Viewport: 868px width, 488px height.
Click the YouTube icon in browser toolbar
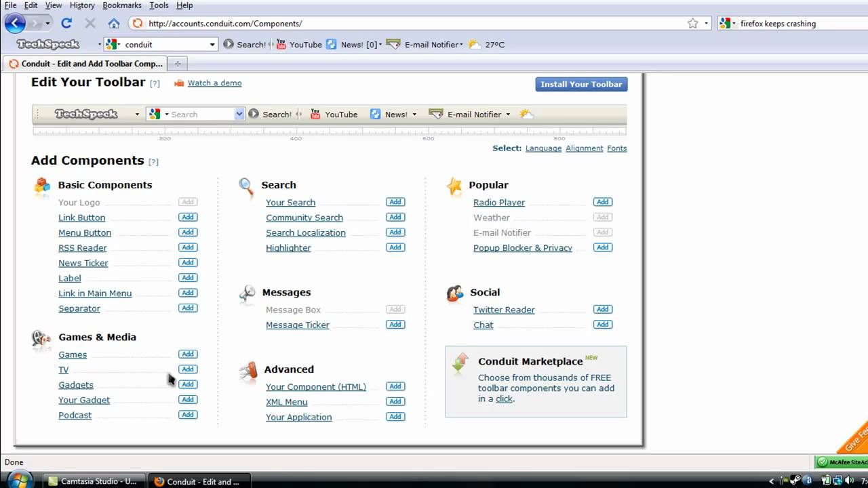[281, 44]
